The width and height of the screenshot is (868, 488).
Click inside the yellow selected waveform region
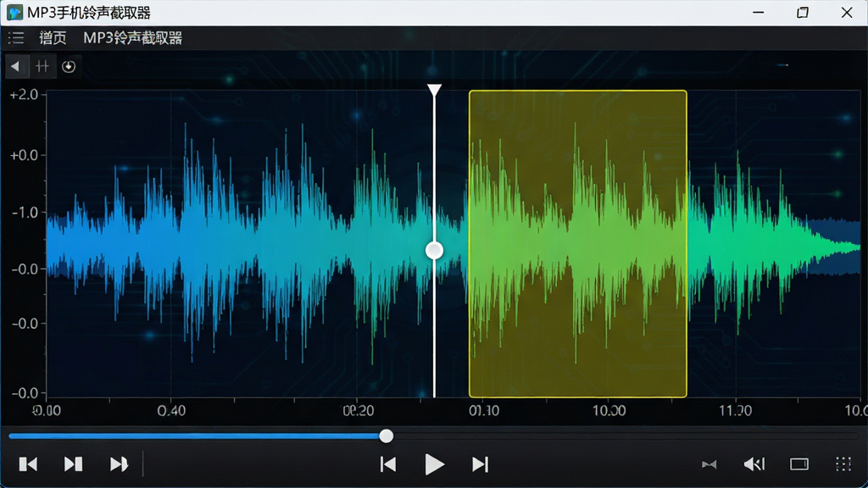578,244
